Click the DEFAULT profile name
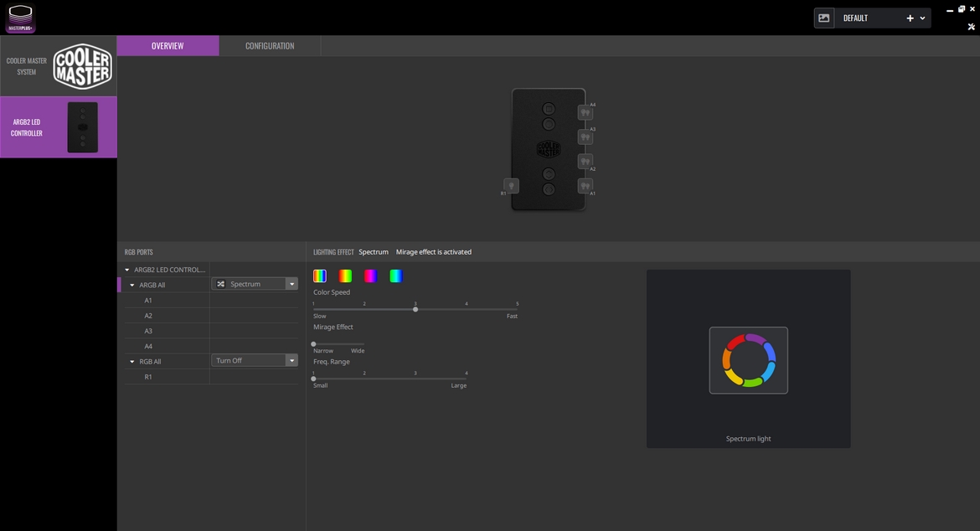980x531 pixels. click(x=856, y=18)
